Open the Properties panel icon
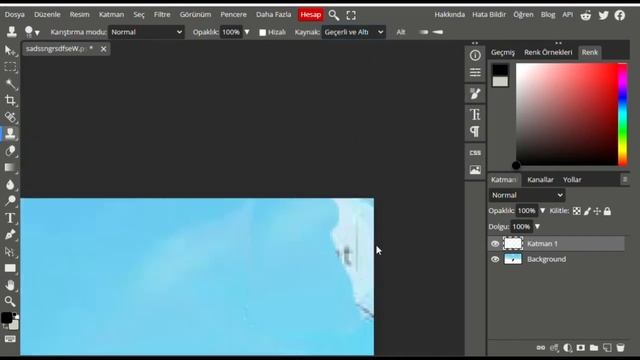Viewport: 640px width, 360px height. pyautogui.click(x=475, y=73)
